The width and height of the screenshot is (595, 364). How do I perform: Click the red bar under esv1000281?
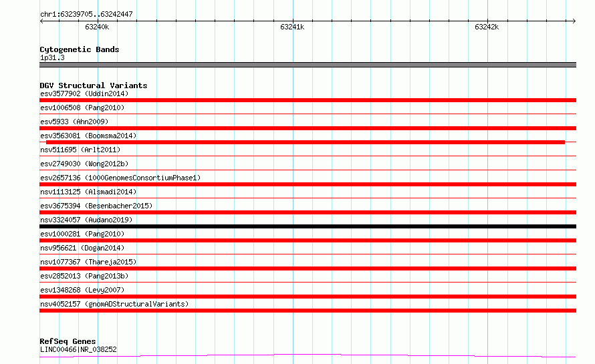tap(308, 240)
